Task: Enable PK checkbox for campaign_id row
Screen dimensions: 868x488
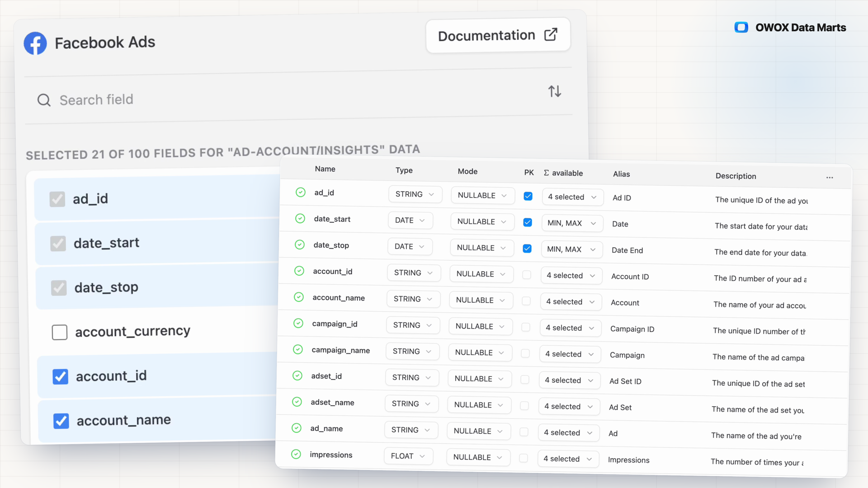Action: coord(526,327)
